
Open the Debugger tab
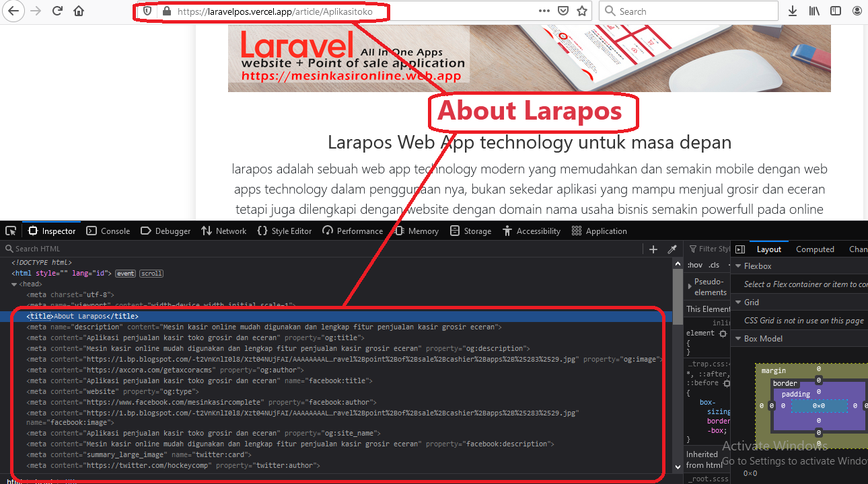[166, 231]
